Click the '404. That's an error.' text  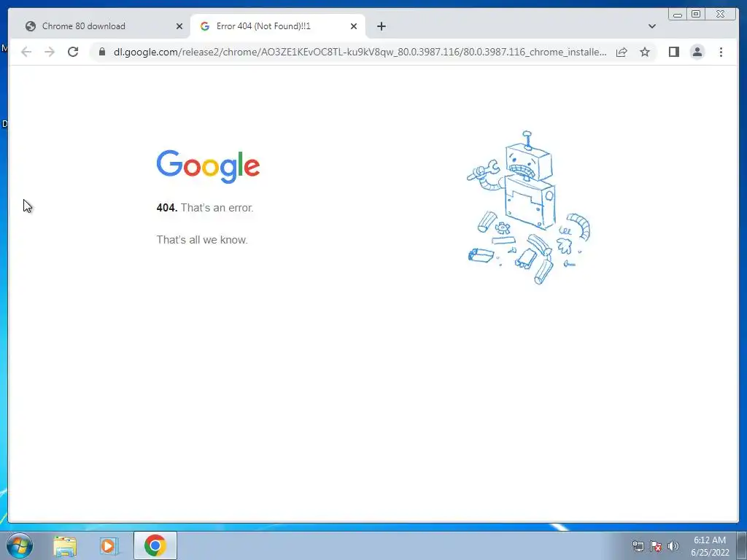(205, 208)
